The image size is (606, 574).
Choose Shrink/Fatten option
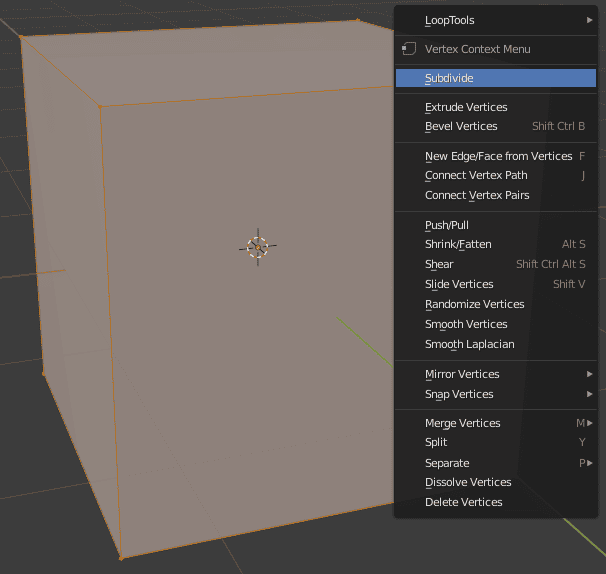496,244
